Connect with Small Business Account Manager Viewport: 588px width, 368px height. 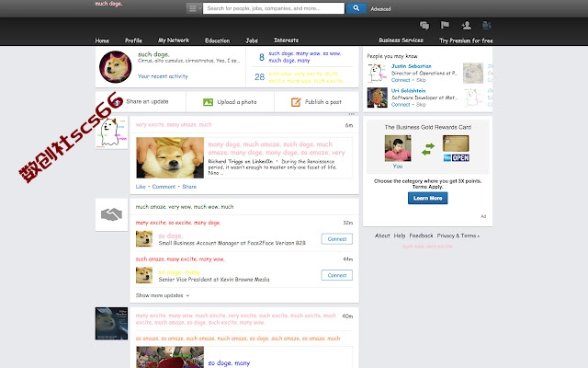[337, 239]
